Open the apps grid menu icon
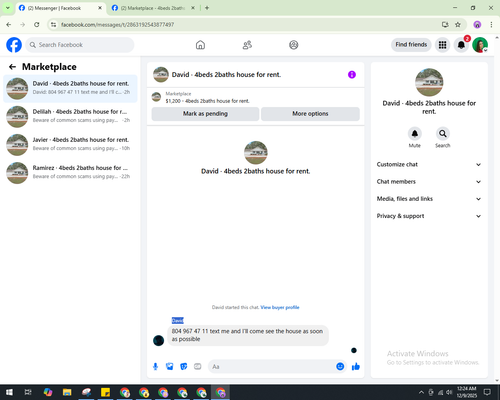The height and width of the screenshot is (400, 500). pyautogui.click(x=442, y=45)
